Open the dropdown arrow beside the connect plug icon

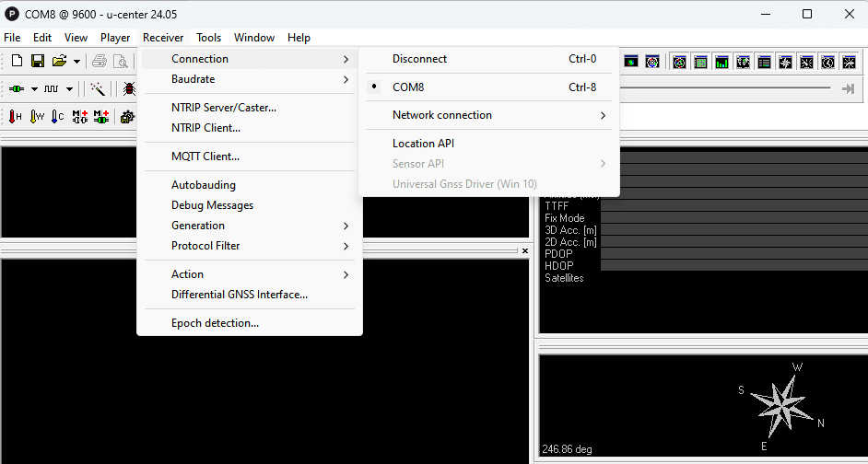34,89
